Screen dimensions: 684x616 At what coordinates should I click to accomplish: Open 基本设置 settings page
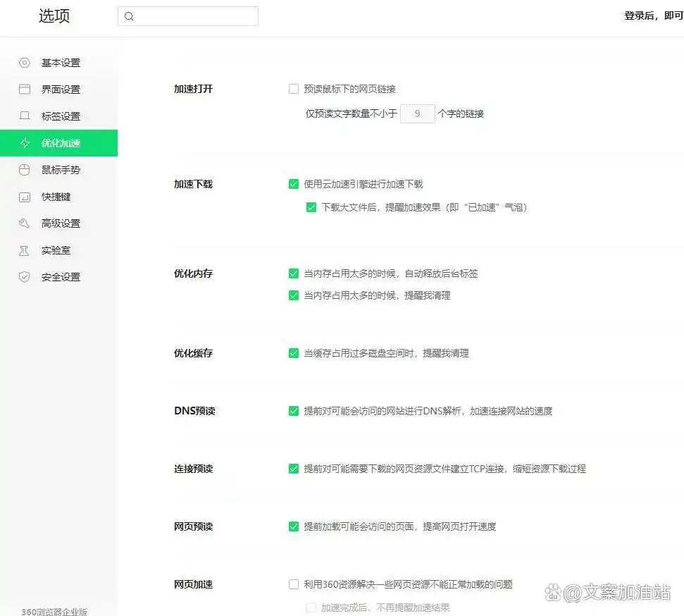(x=59, y=63)
